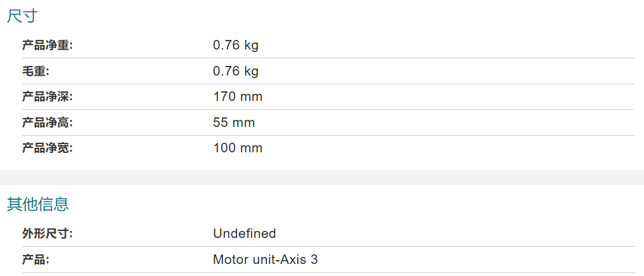The image size is (644, 276).
Task: Click the 其他信息 section heading
Action: 38,204
